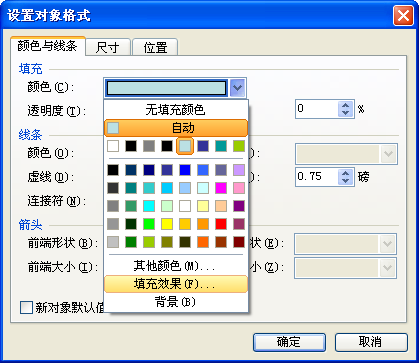The width and height of the screenshot is (419, 363).
Task: Click the 确定 button
Action: pyautogui.click(x=289, y=342)
